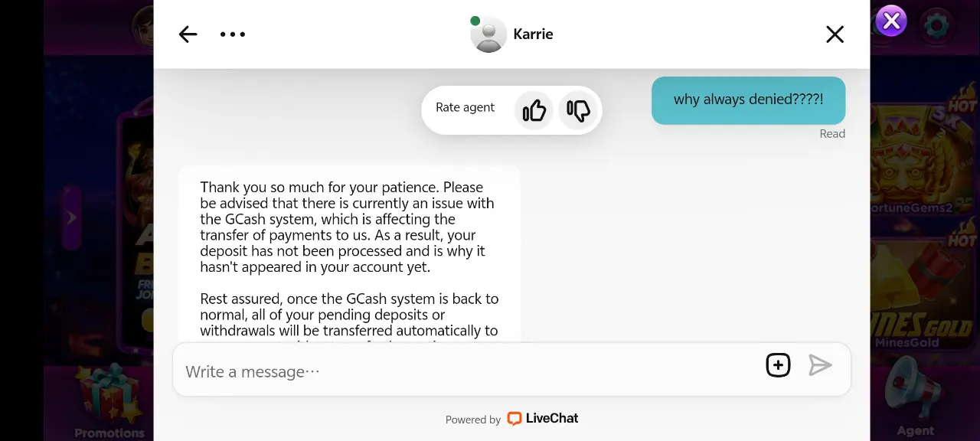Expand the side arrow on left banner

[71, 217]
